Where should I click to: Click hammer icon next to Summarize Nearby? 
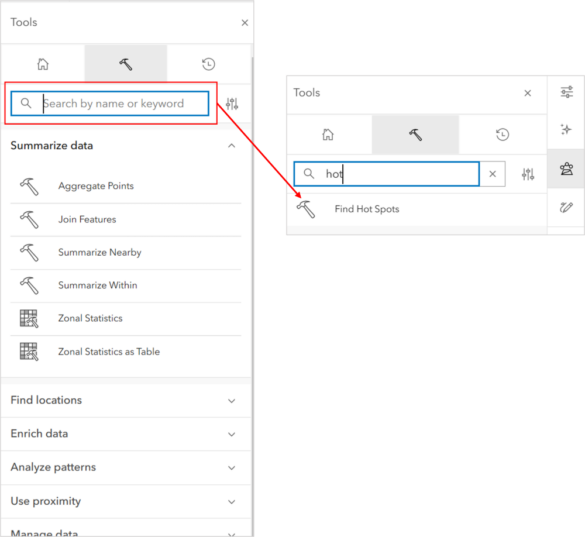coord(29,252)
